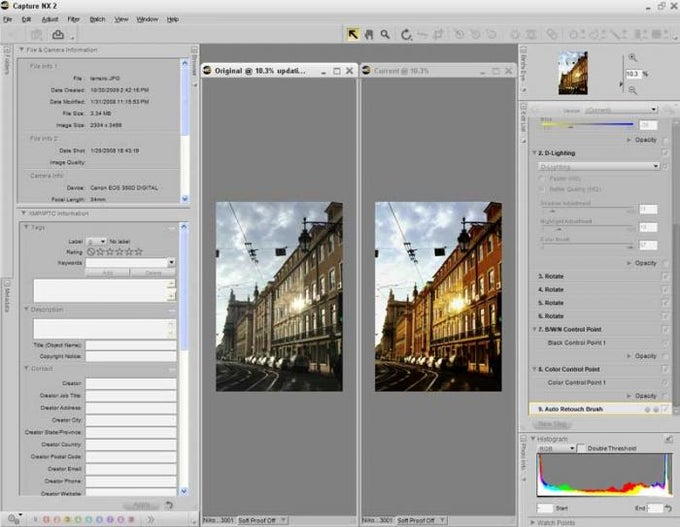Click the histogram reset arrow beside End

click(x=668, y=508)
